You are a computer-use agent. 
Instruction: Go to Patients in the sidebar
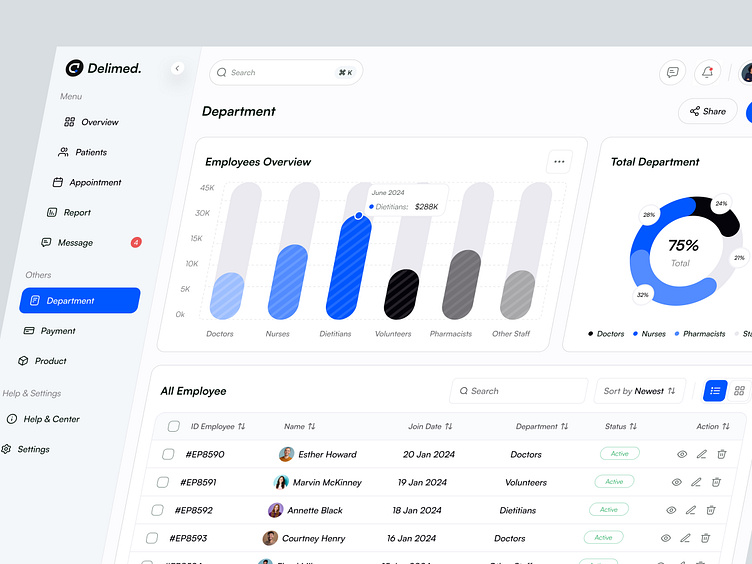pyautogui.click(x=82, y=153)
